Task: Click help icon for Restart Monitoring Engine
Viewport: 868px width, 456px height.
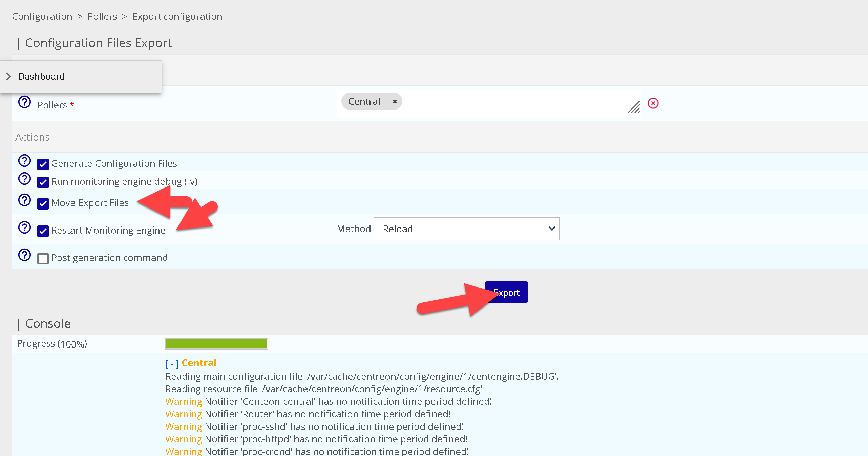Action: [x=24, y=227]
